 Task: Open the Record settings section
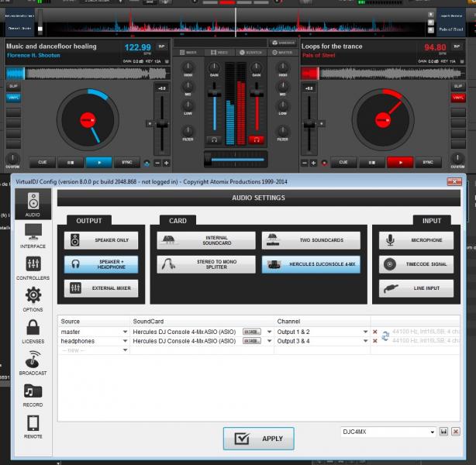(33, 394)
